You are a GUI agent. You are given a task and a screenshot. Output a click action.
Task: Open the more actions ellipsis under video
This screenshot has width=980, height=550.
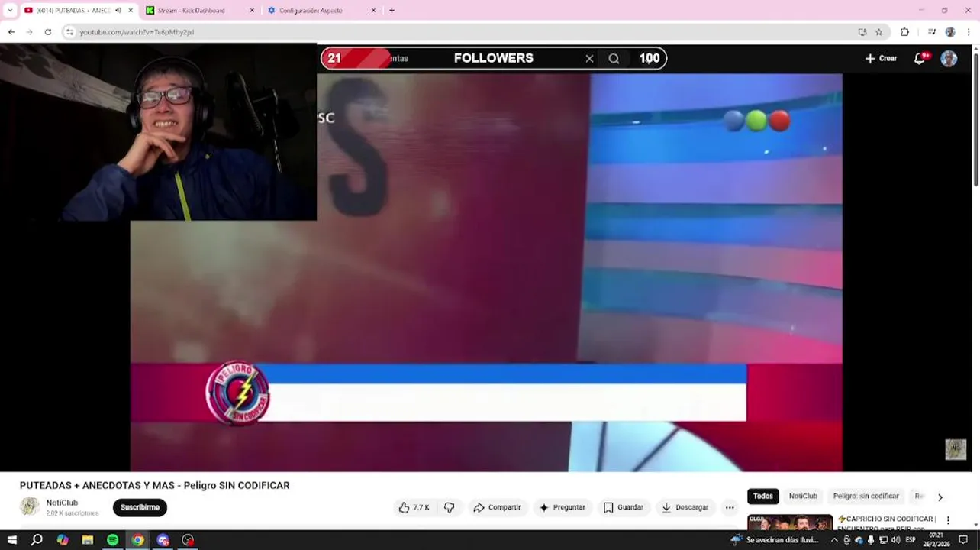730,507
